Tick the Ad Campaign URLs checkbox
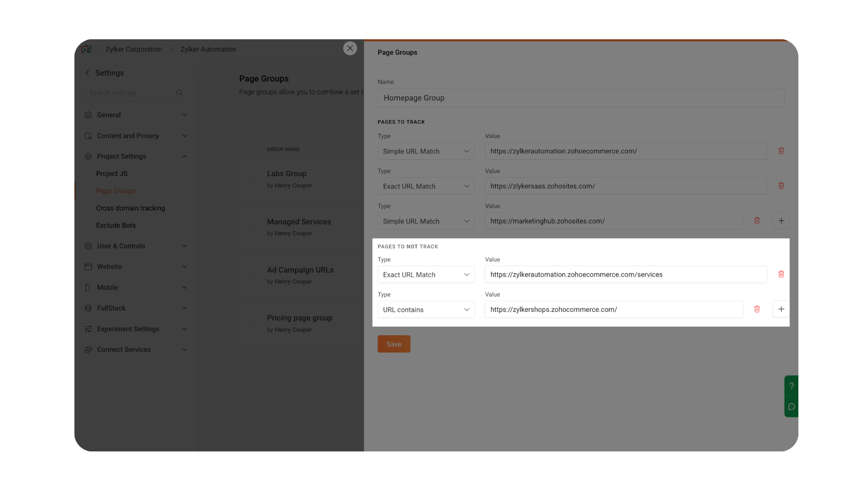This screenshot has width=868, height=488. [253, 275]
